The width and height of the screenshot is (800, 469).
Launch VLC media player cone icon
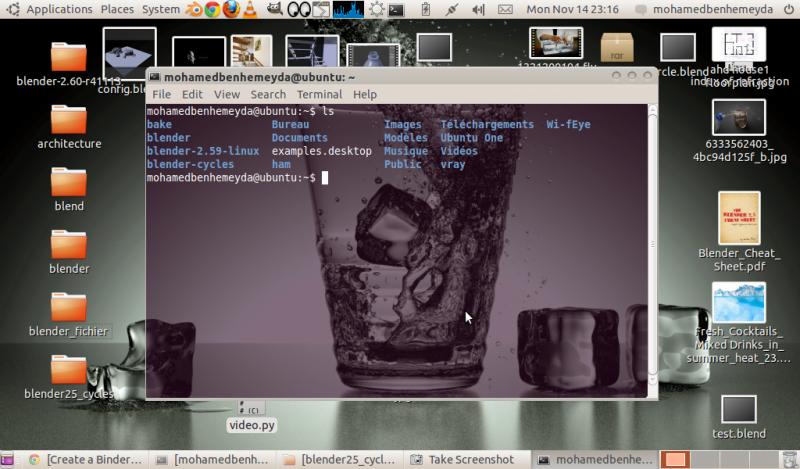249,9
